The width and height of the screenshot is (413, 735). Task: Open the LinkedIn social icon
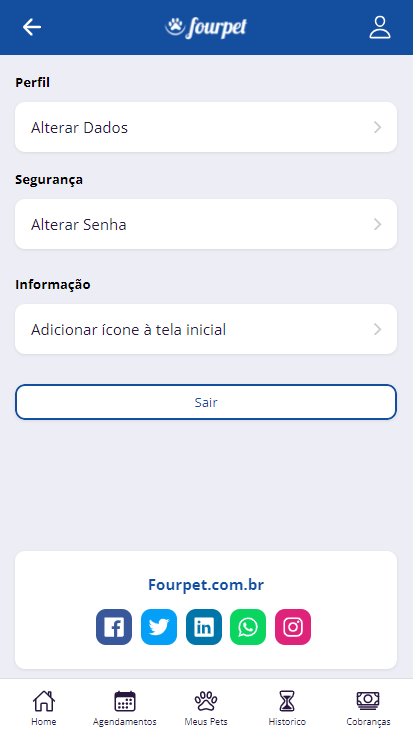(204, 627)
